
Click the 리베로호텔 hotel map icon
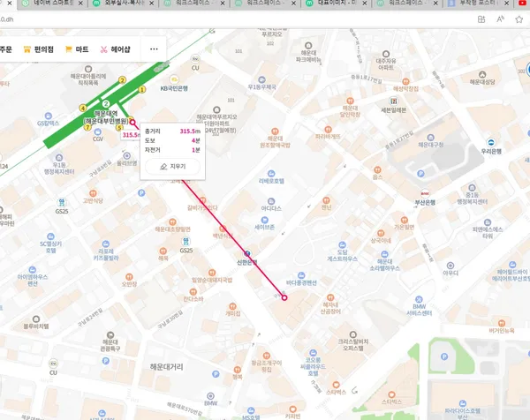point(271,174)
